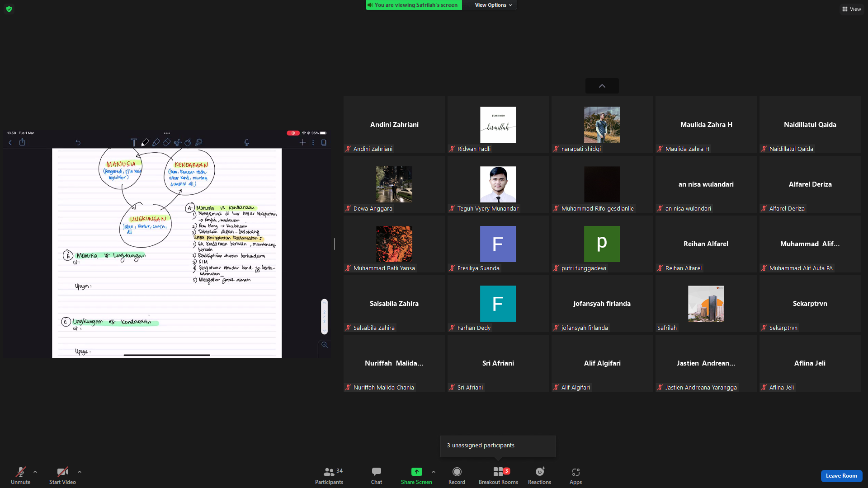Select Fresiliya Suanda's F avatar tile
Screen dimensions: 868x488
pyautogui.click(x=498, y=244)
